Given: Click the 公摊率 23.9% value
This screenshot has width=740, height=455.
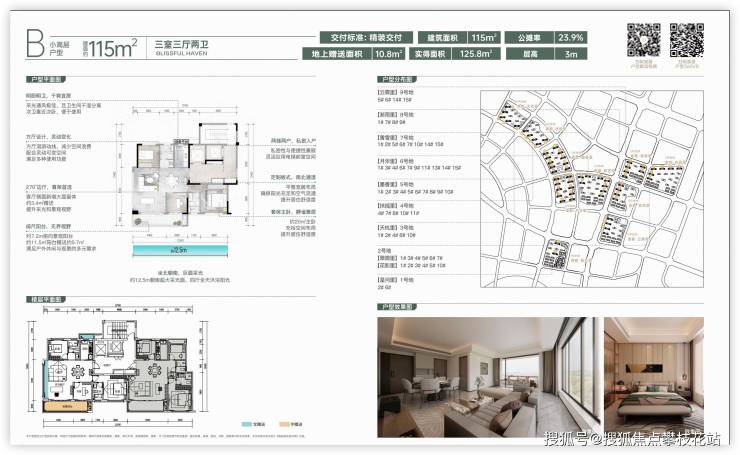Looking at the screenshot, I should click(x=570, y=38).
